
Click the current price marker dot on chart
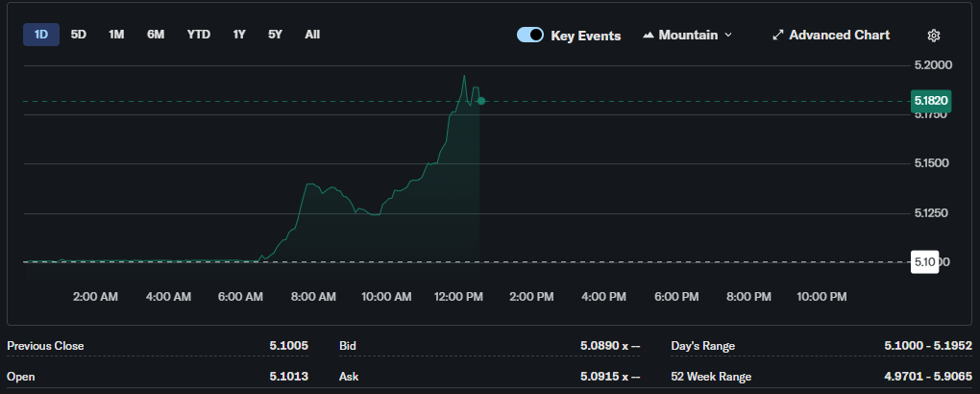pos(480,101)
